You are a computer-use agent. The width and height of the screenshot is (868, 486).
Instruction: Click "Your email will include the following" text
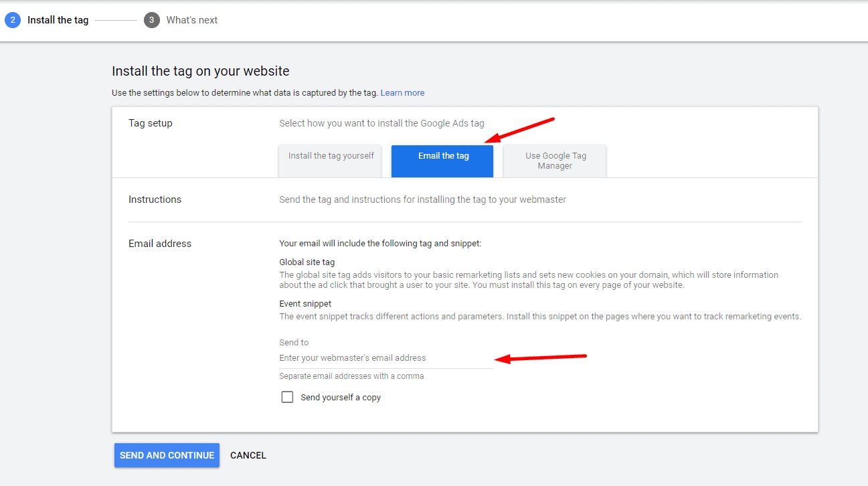click(380, 244)
